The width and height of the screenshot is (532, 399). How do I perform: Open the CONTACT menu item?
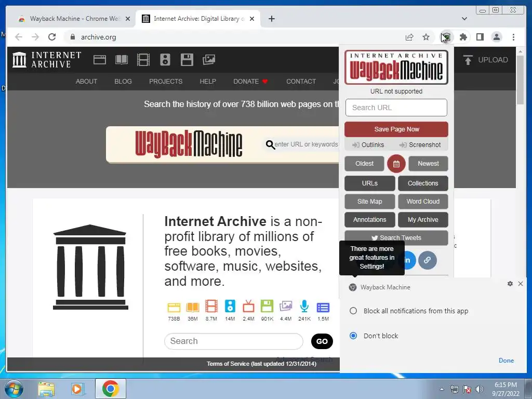coord(301,82)
